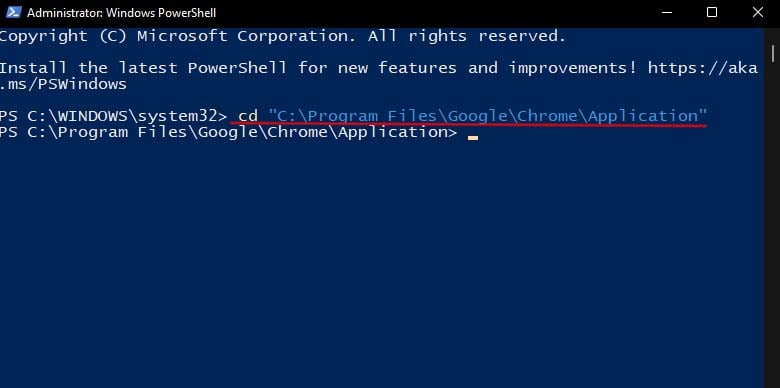Click the 'PS C:\WINDOWS\system32>' prompt
Image resolution: width=780 pixels, height=388 pixels.
113,116
